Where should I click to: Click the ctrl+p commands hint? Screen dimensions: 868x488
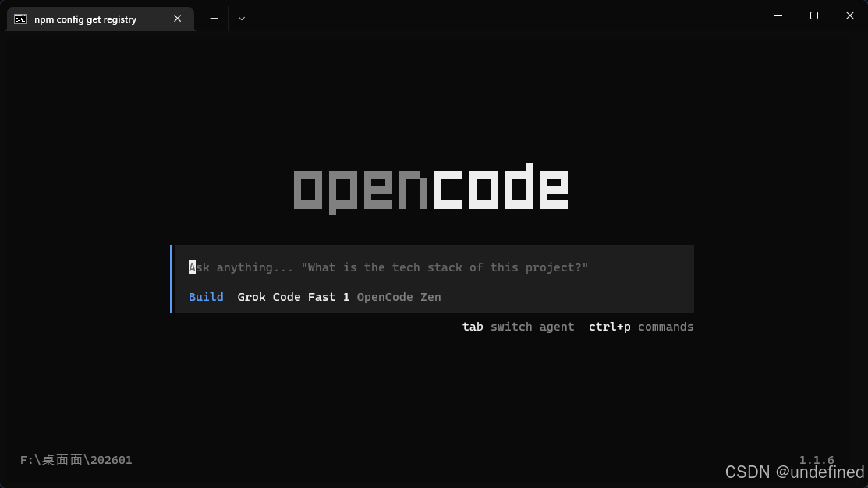pyautogui.click(x=641, y=327)
